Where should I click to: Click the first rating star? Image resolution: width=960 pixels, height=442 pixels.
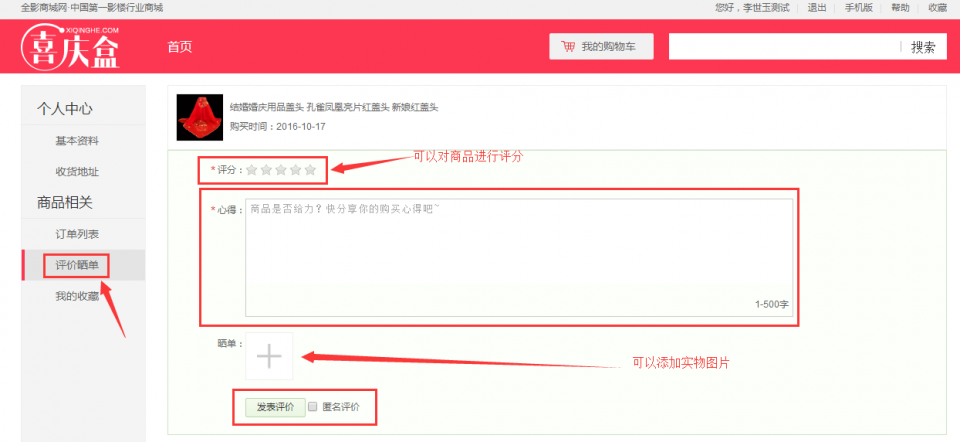tap(252, 170)
